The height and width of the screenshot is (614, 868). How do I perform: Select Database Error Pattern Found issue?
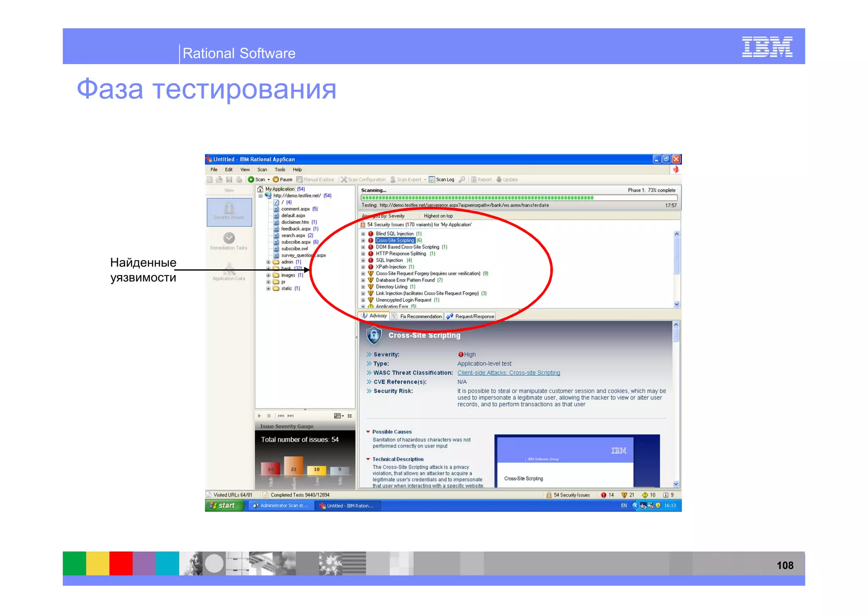(x=405, y=280)
